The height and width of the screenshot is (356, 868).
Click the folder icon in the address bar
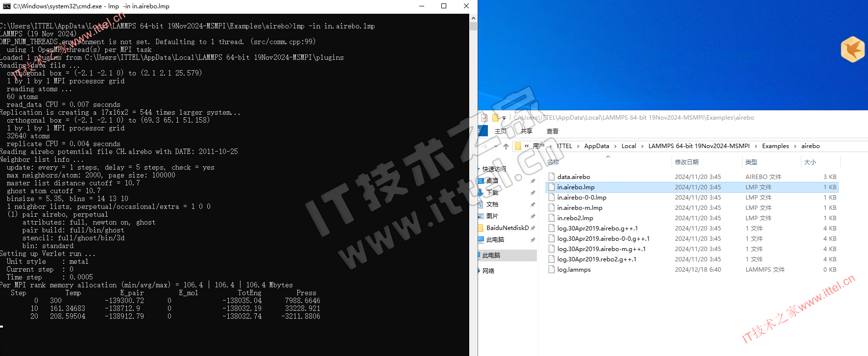[518, 146]
